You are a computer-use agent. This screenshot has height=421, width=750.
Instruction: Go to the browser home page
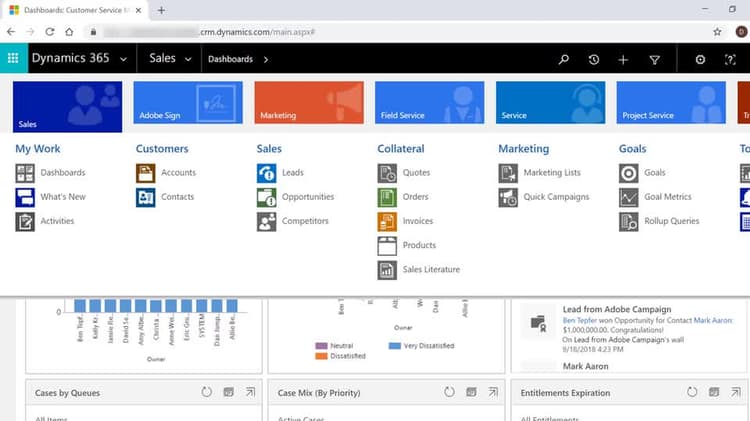click(69, 32)
